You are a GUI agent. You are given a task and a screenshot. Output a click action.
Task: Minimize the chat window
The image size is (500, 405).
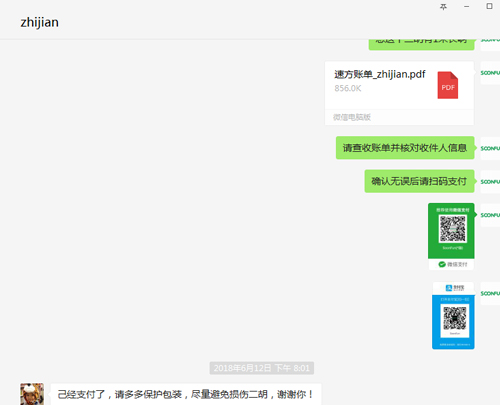pyautogui.click(x=467, y=7)
